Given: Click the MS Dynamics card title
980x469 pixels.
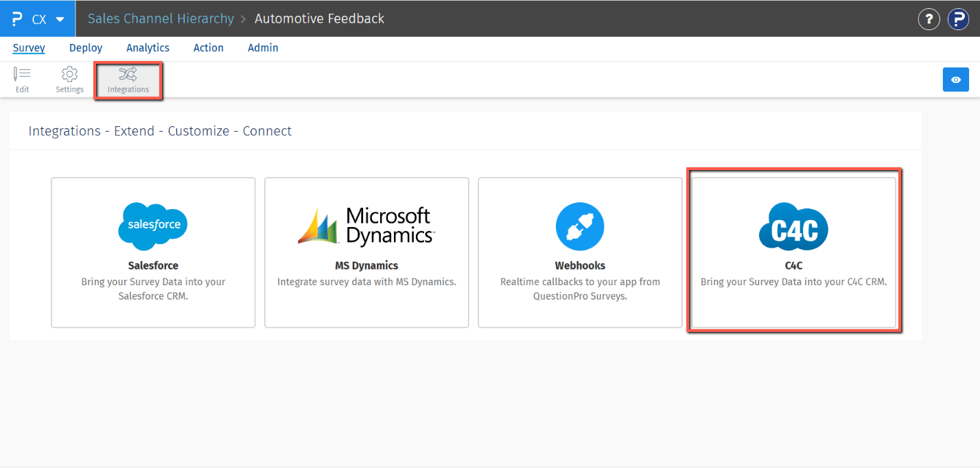Looking at the screenshot, I should click(x=366, y=265).
